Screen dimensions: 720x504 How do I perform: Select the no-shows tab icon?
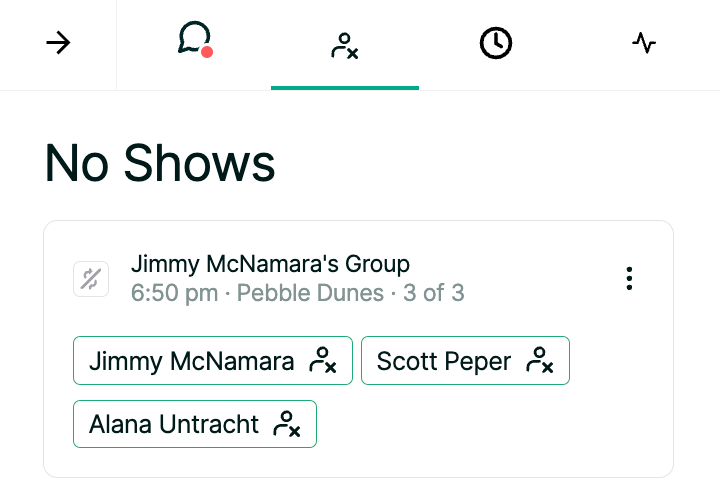[344, 45]
